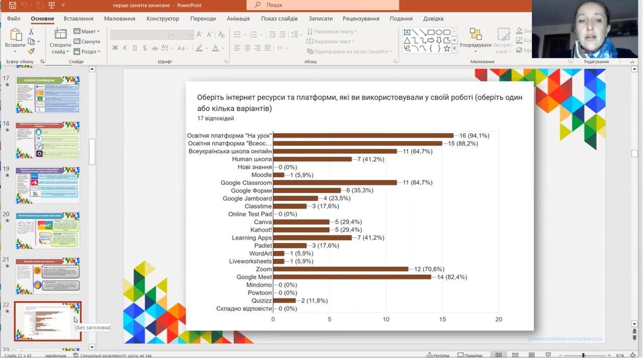Open the Файл menu
Screen dimensions: 644x362
[14, 19]
